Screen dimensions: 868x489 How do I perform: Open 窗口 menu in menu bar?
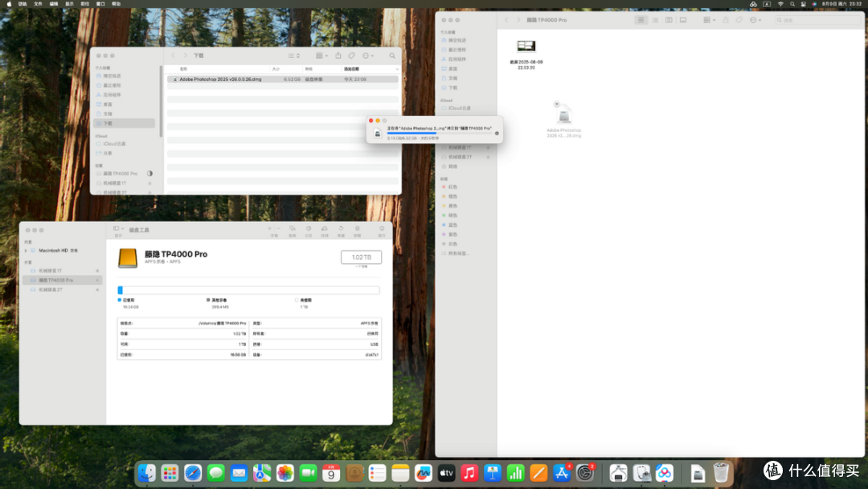(100, 4)
